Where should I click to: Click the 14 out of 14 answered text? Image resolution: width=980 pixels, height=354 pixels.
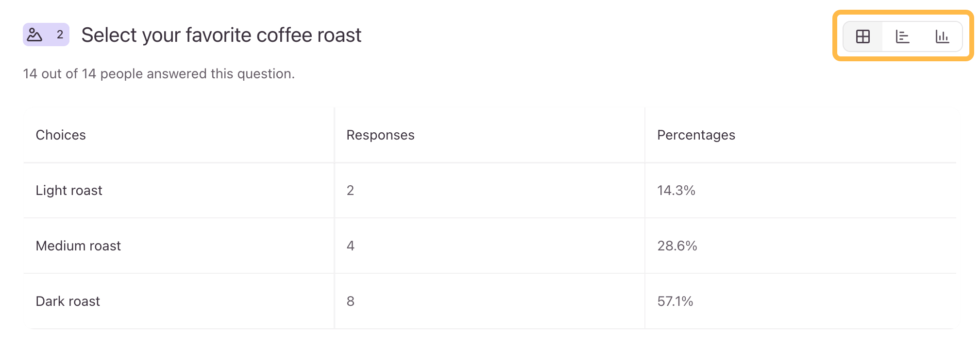(159, 73)
